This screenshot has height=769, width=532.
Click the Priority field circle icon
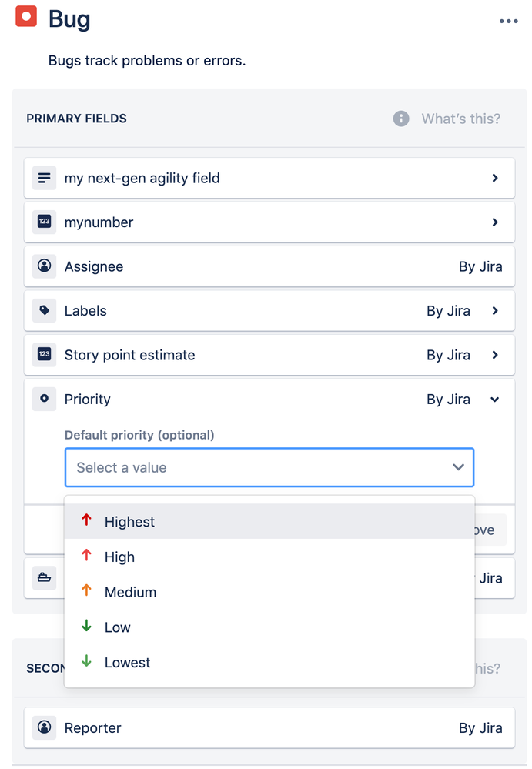click(x=45, y=399)
